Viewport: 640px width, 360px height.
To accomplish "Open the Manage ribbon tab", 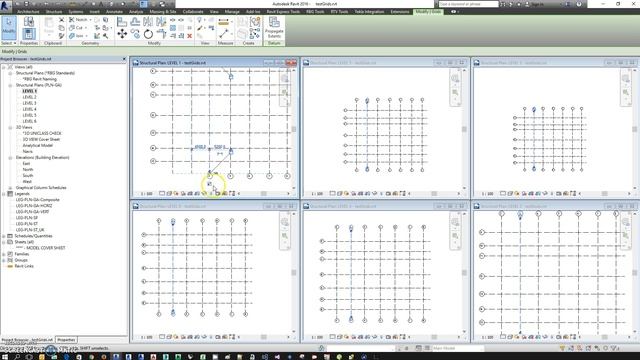I will tap(232, 12).
